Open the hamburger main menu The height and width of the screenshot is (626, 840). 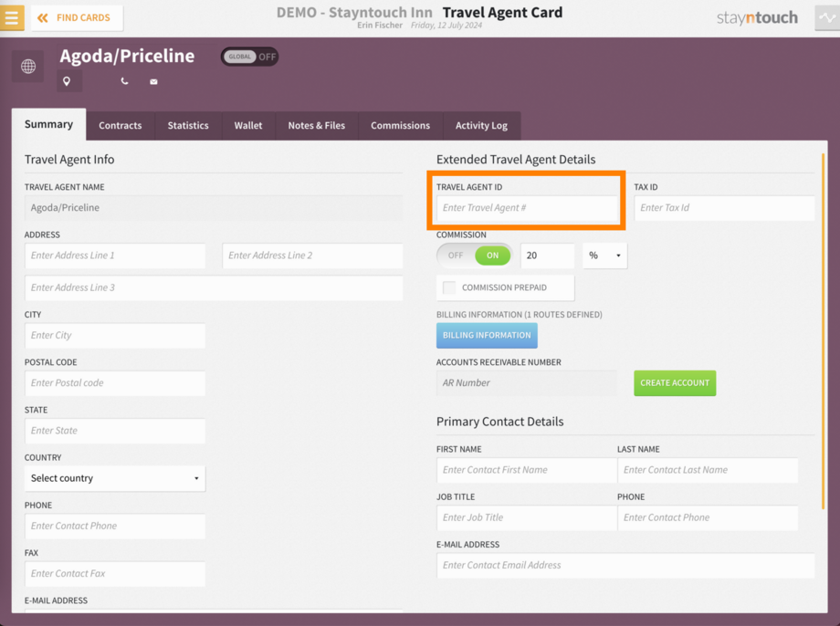click(12, 17)
